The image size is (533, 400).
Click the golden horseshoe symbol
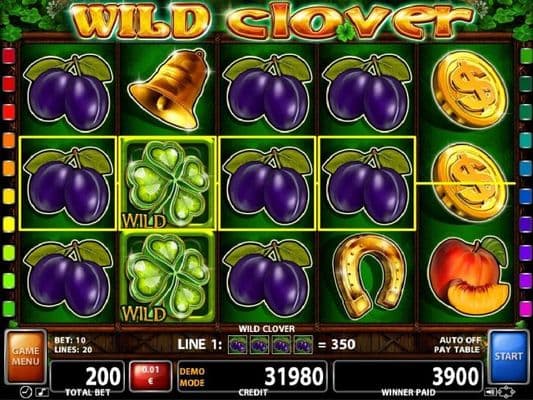(x=367, y=275)
